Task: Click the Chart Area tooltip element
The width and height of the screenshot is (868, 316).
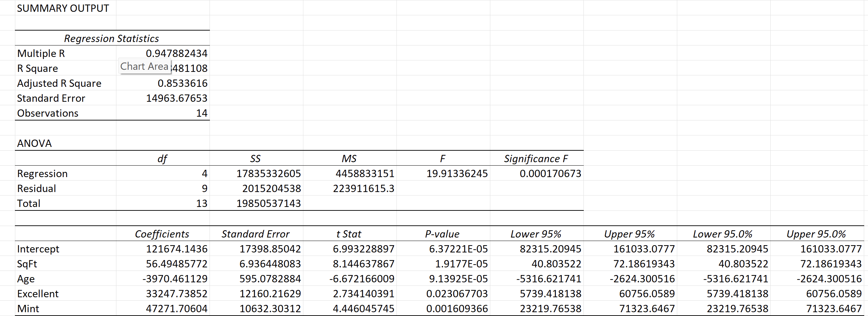Action: click(x=145, y=66)
